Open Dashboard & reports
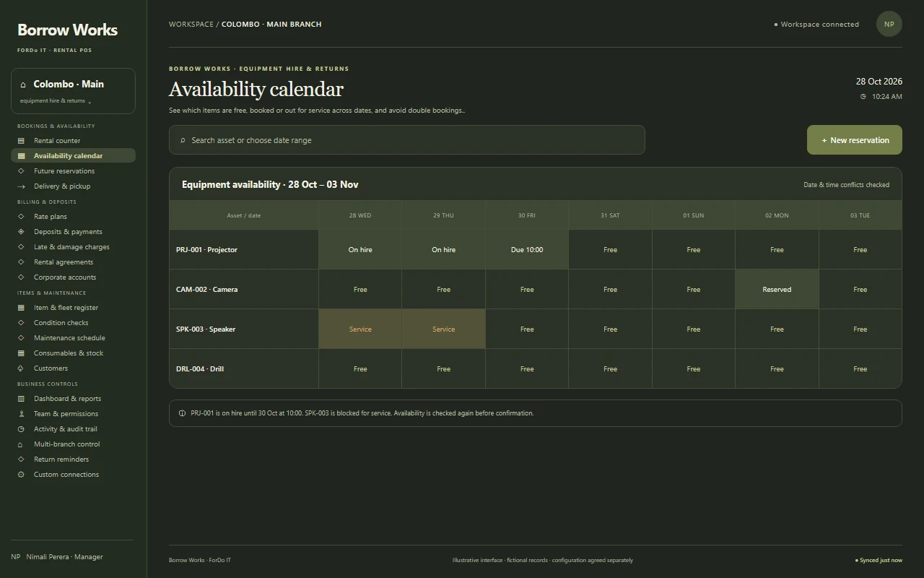924x578 pixels. click(73, 399)
